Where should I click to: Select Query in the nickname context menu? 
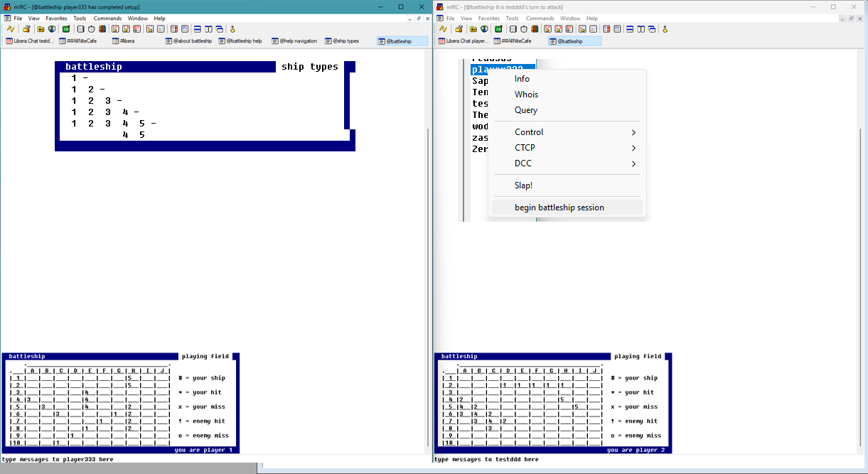pyautogui.click(x=567, y=110)
